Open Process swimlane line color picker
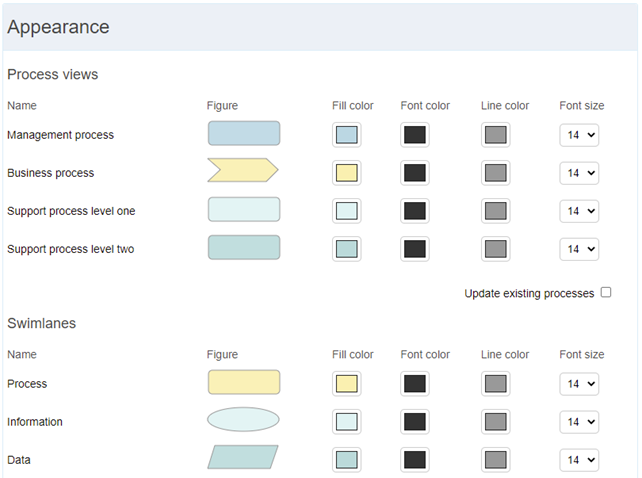This screenshot has width=642, height=478. (496, 384)
